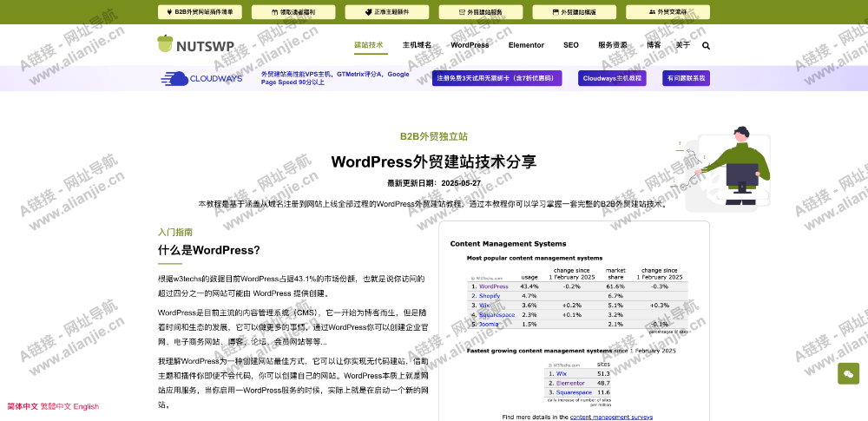
Task: Click Shopify in the popular CMS table
Action: (490, 296)
